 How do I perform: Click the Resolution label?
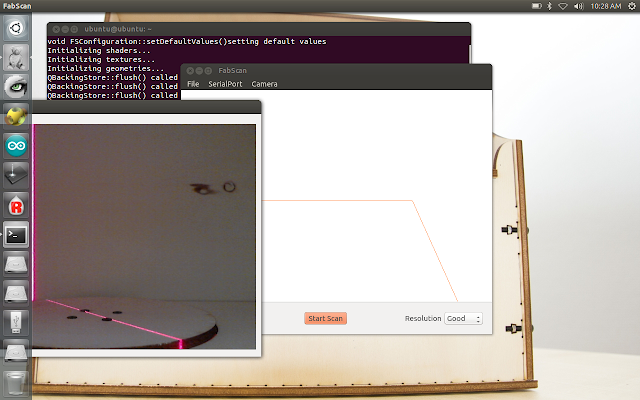(423, 318)
